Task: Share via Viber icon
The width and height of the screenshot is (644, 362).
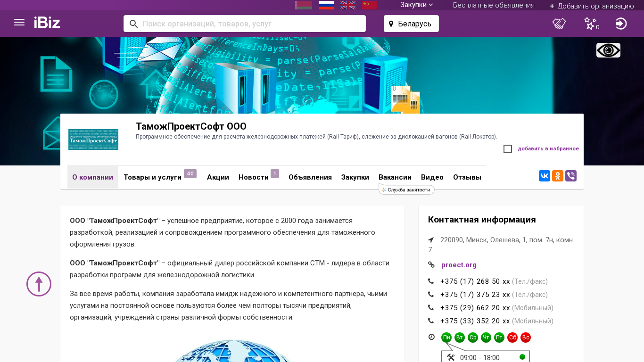Action: click(571, 176)
